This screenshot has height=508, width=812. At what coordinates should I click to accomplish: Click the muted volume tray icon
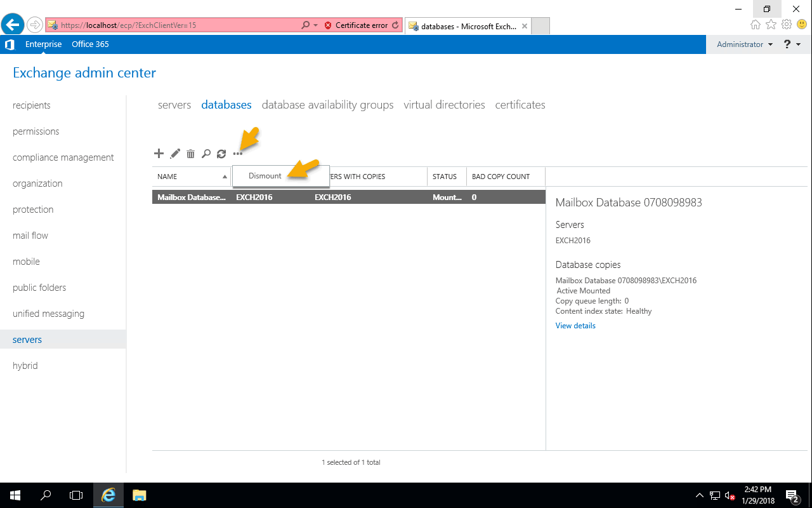pos(730,496)
